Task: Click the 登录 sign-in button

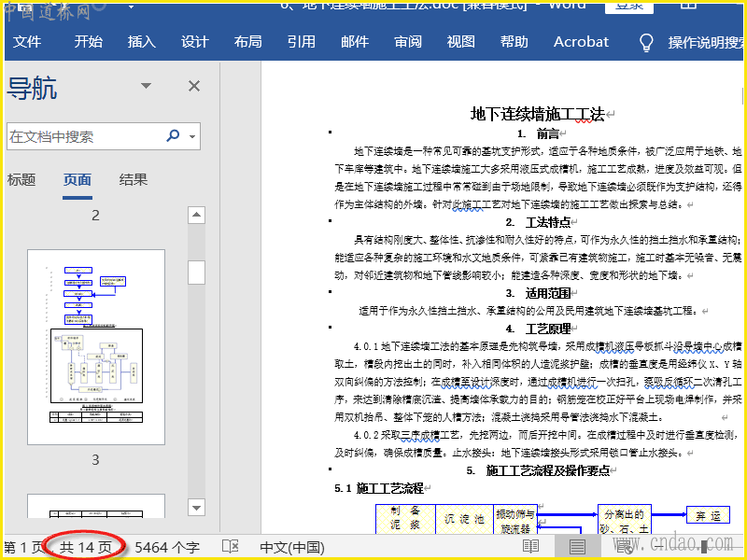Action: pos(628,6)
